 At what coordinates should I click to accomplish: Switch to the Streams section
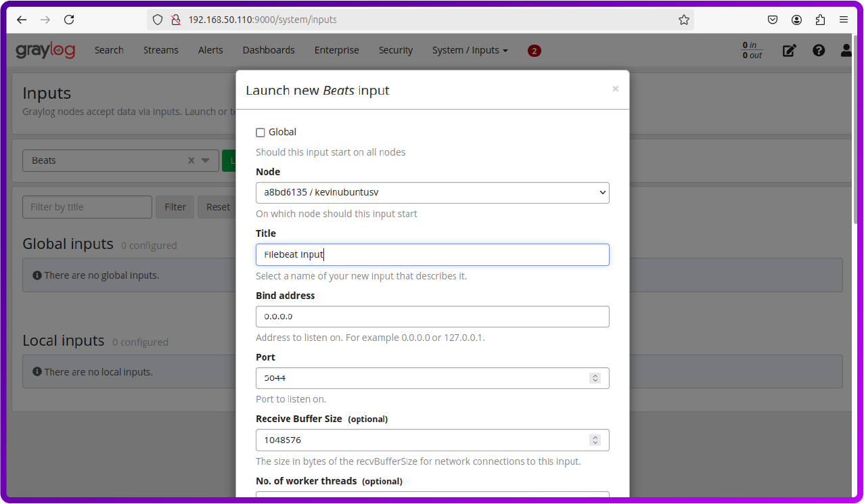click(160, 50)
